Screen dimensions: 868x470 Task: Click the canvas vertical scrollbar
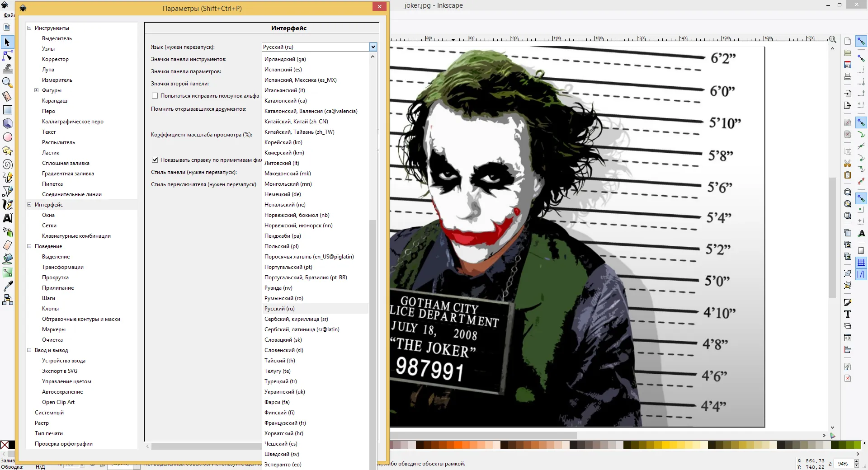click(x=832, y=237)
